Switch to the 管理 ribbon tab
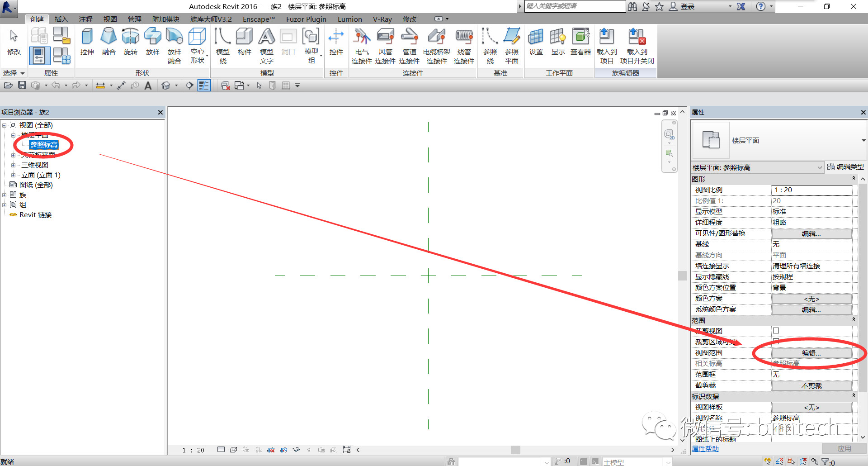The height and width of the screenshot is (466, 868). (134, 19)
